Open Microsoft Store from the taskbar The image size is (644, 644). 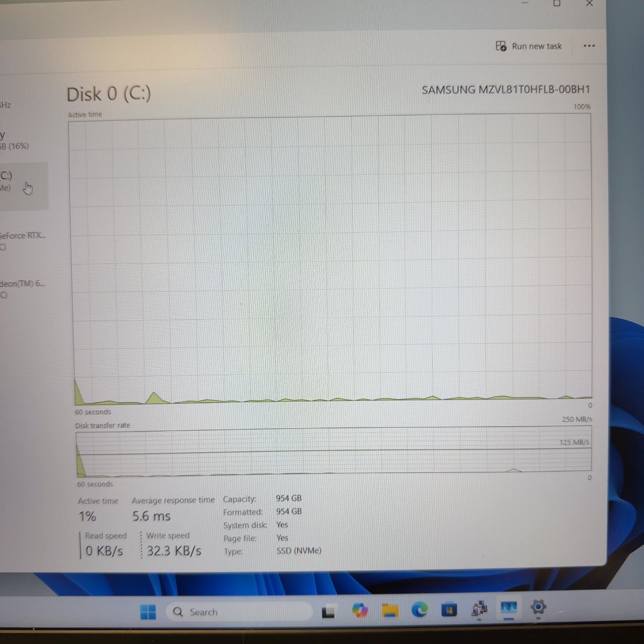point(449,609)
